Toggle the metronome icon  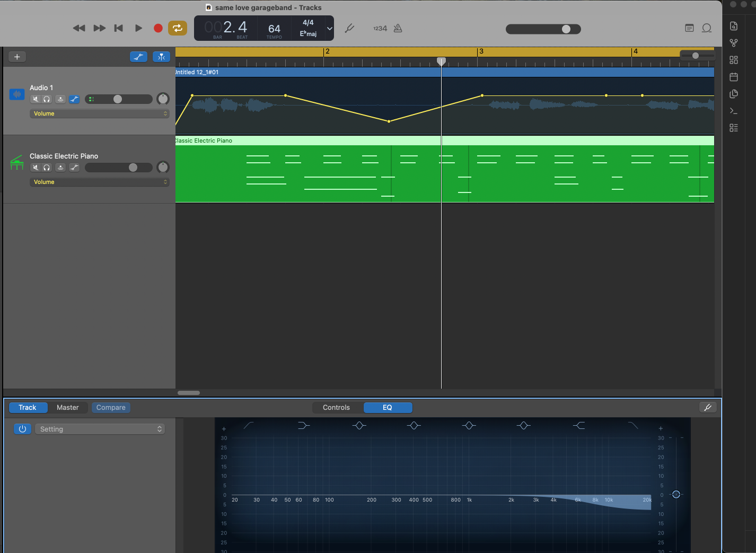[398, 28]
